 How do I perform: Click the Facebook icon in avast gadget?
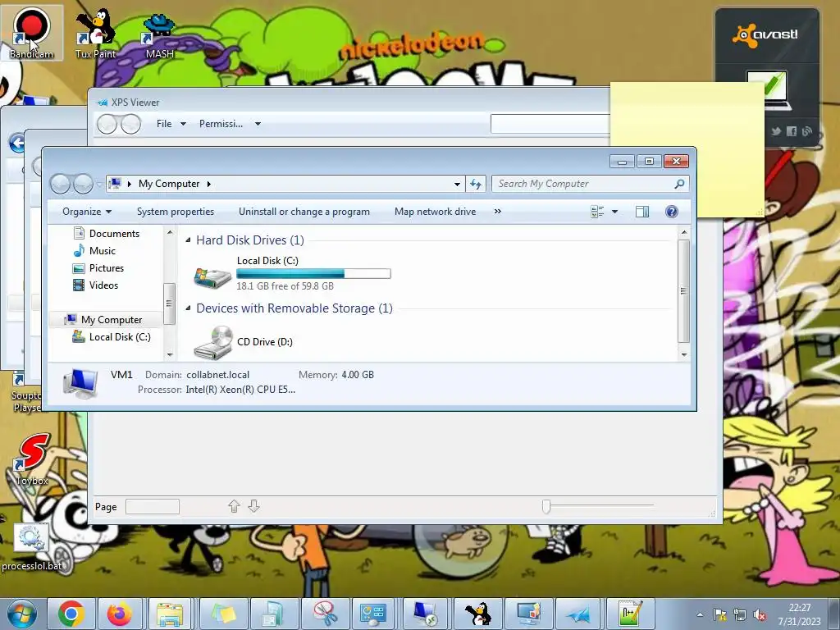[792, 131]
